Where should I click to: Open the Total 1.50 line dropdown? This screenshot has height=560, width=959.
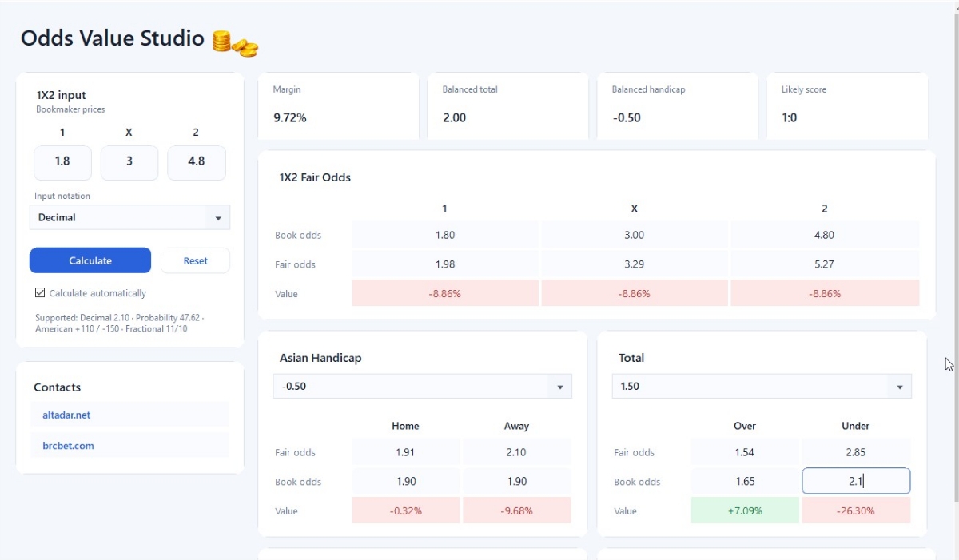pyautogui.click(x=762, y=386)
